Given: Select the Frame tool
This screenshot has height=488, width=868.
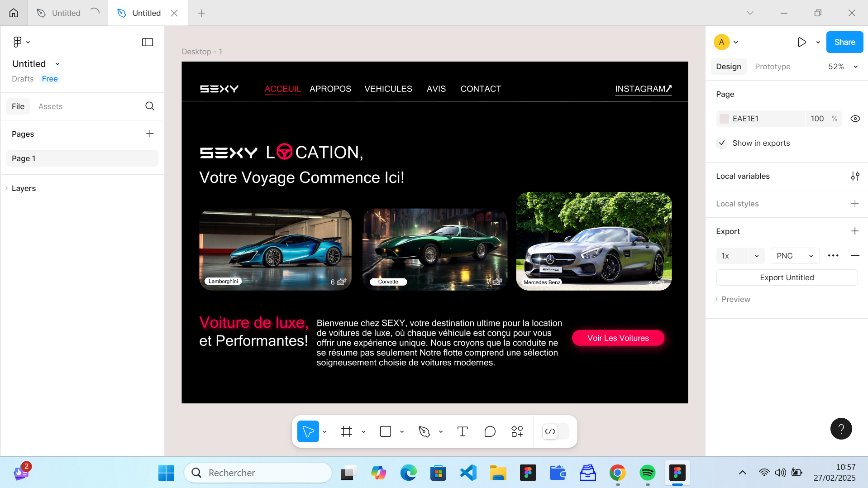Looking at the screenshot, I should 347,431.
